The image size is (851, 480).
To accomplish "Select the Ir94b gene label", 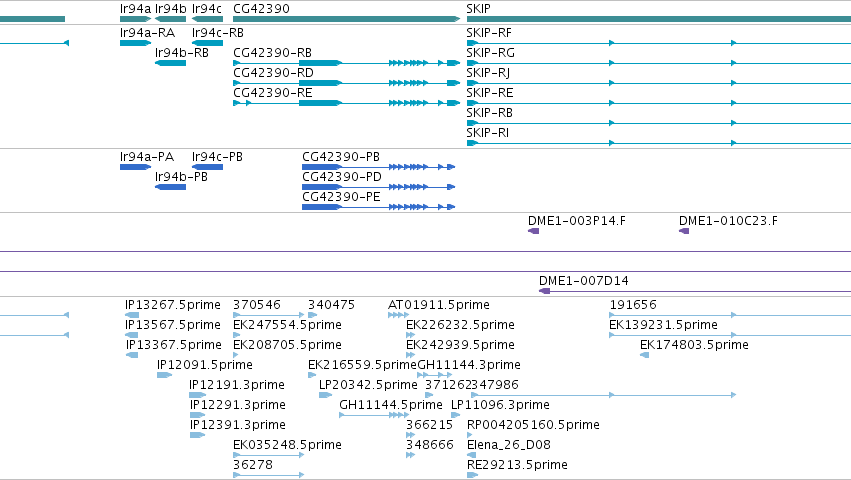I will coord(170,9).
